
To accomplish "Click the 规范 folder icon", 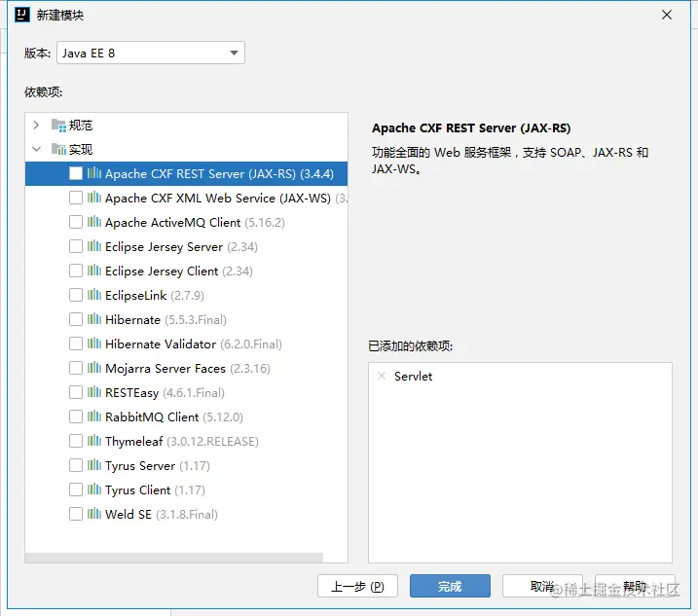I will (x=58, y=126).
